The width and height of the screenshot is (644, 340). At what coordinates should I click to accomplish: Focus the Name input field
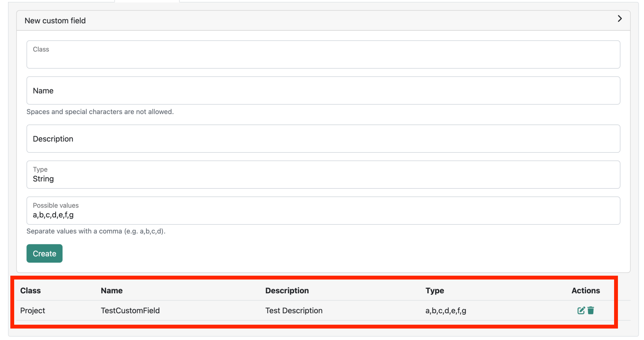[x=323, y=90]
